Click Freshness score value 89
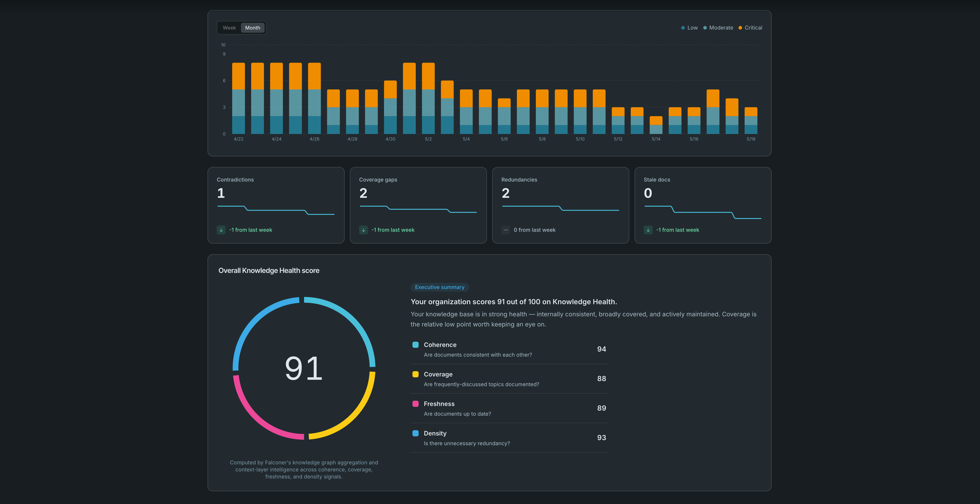980x504 pixels. pos(601,408)
